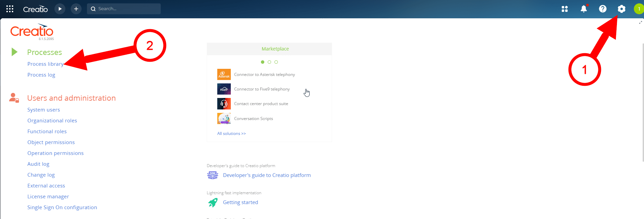The width and height of the screenshot is (644, 219).
Task: Open Organizational roles
Action: (52, 121)
